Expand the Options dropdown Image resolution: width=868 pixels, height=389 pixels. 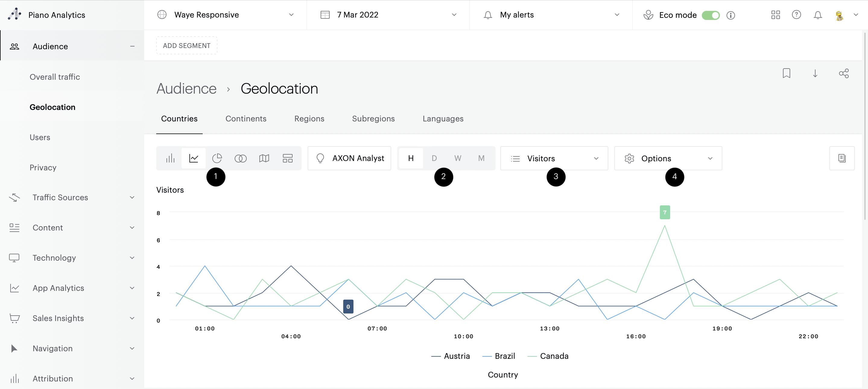tap(668, 158)
